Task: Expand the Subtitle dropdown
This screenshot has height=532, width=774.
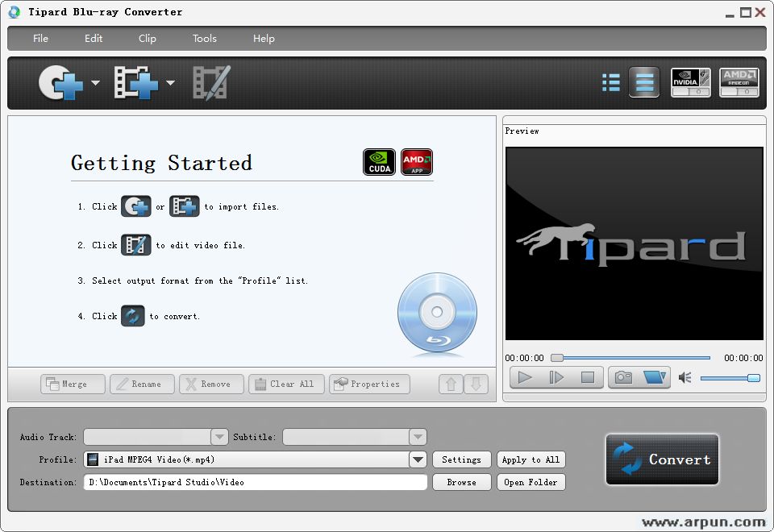Action: click(x=418, y=437)
